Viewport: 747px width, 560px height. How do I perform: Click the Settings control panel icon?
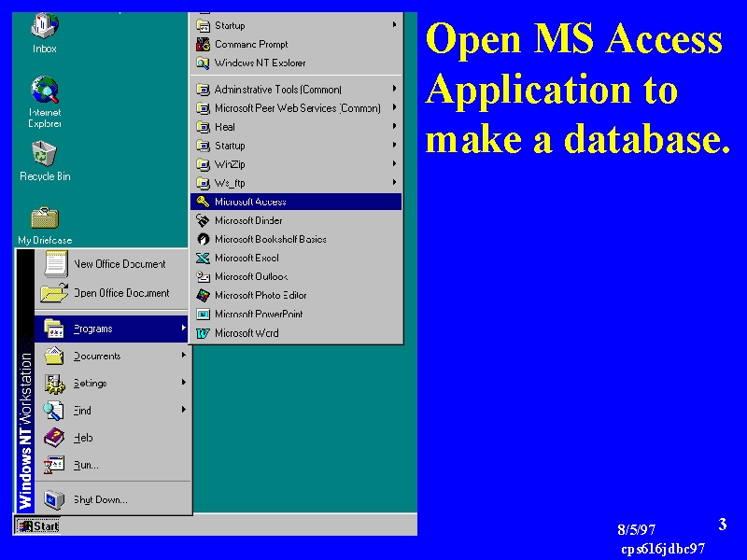(54, 384)
